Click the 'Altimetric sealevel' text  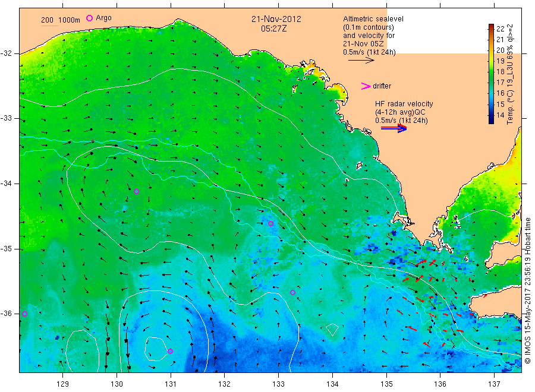tap(373, 19)
